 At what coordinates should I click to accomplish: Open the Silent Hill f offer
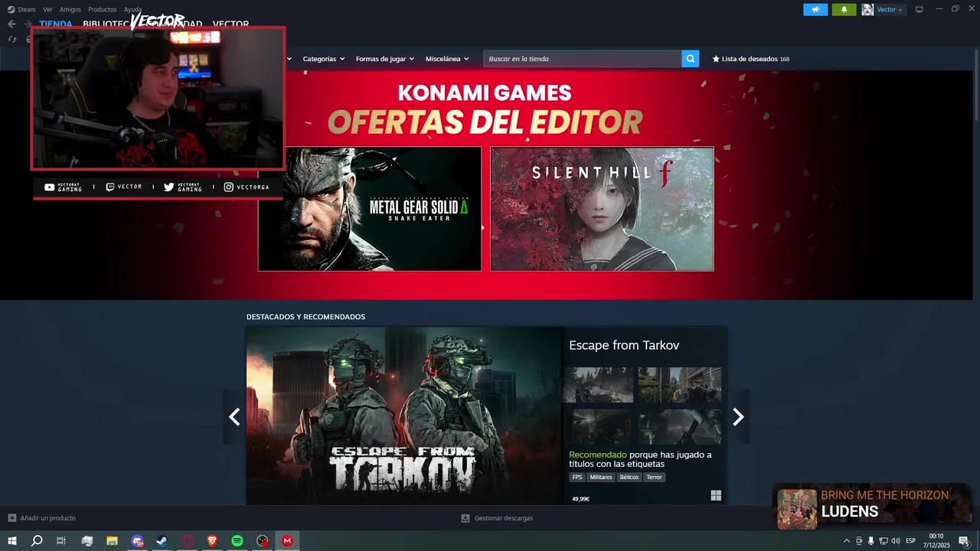point(602,209)
